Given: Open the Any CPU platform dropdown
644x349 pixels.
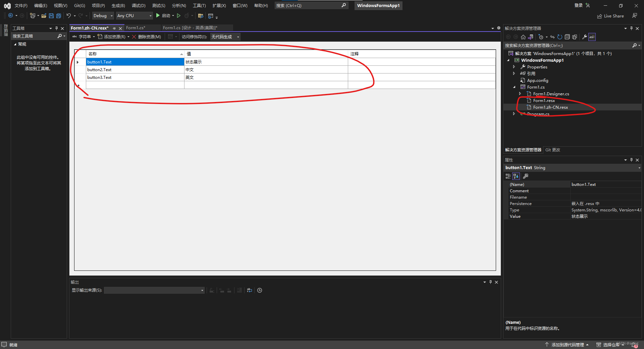Looking at the screenshot, I should (x=135, y=16).
